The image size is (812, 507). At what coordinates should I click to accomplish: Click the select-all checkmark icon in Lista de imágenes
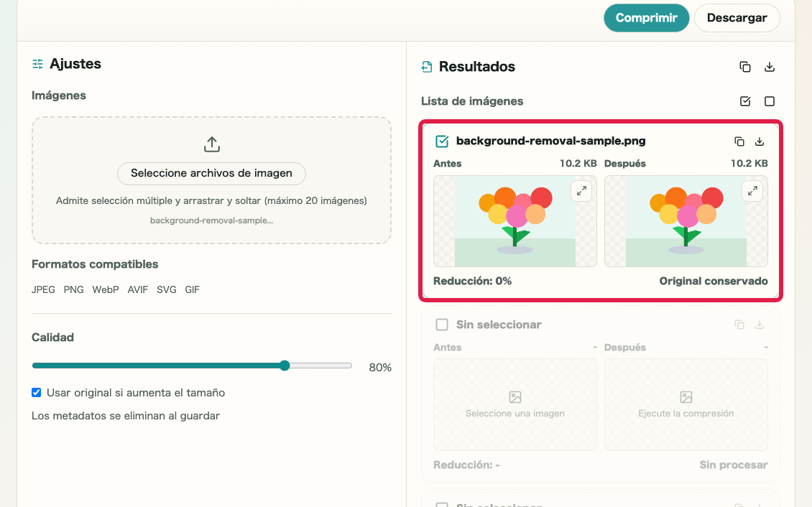point(744,101)
